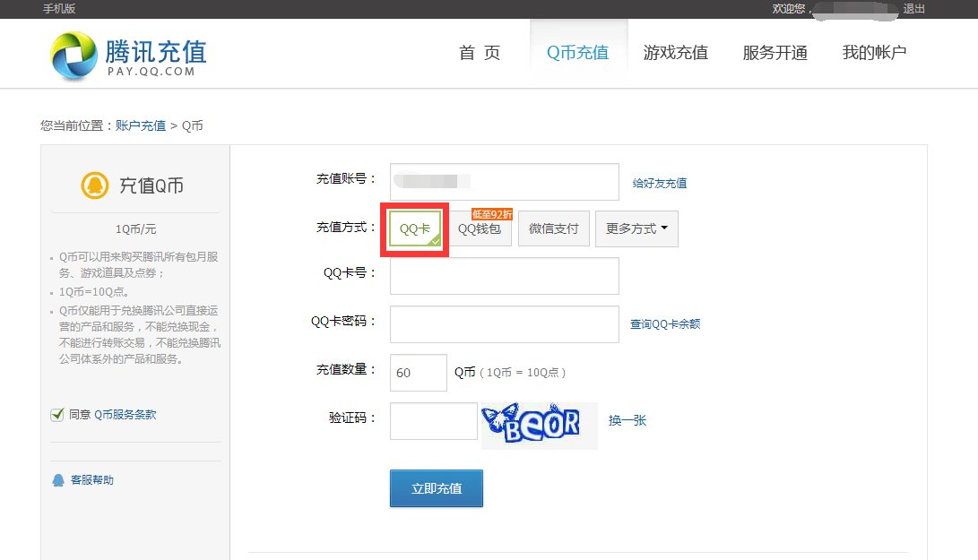Click the 手机版 link in top bar

pyautogui.click(x=59, y=9)
